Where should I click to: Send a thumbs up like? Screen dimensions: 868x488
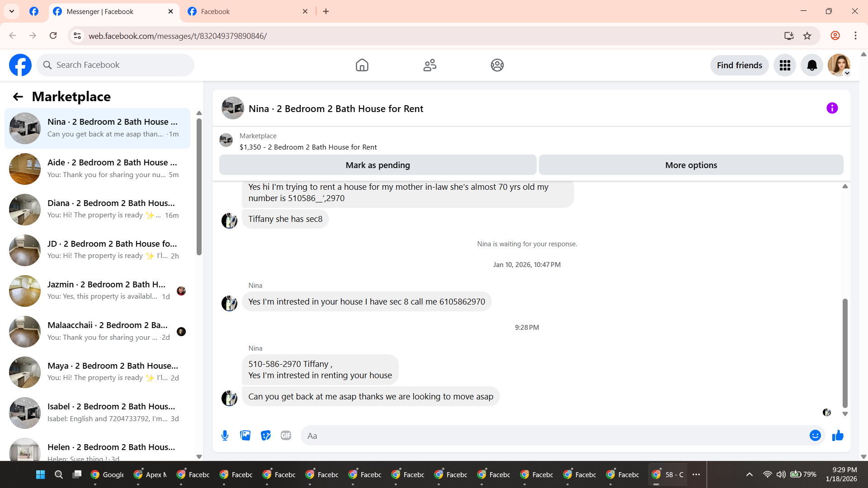(838, 436)
